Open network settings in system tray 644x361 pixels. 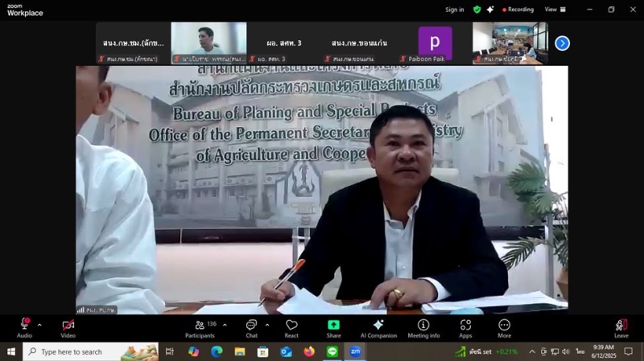pos(555,351)
